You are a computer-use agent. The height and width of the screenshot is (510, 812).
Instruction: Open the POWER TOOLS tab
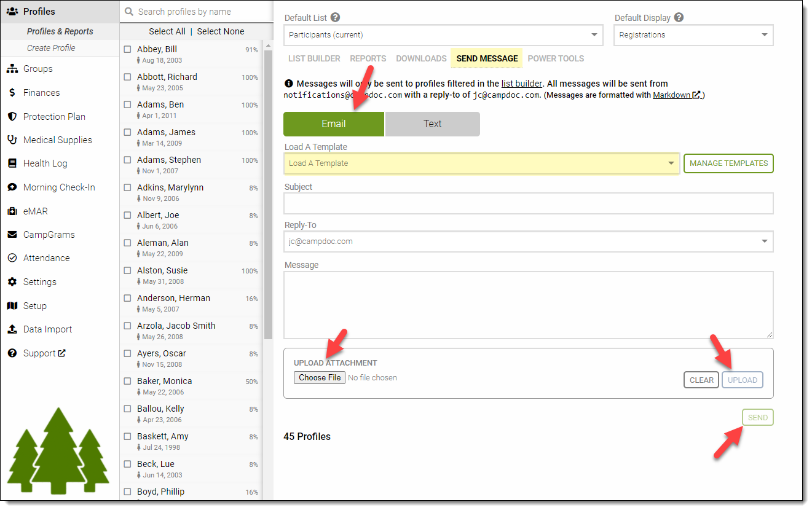(556, 59)
